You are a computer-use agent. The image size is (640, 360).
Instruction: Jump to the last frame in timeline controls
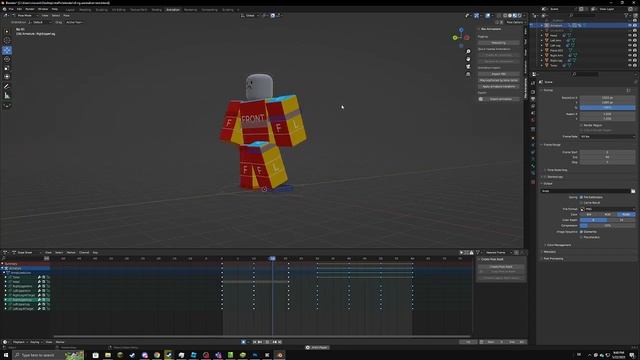tap(280, 342)
